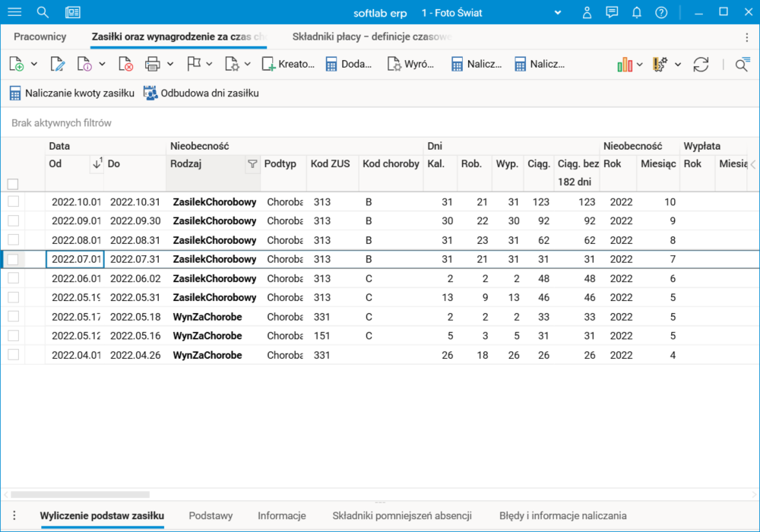This screenshot has width=760, height=532.
Task: Open the chart bars icon
Action: click(x=625, y=65)
